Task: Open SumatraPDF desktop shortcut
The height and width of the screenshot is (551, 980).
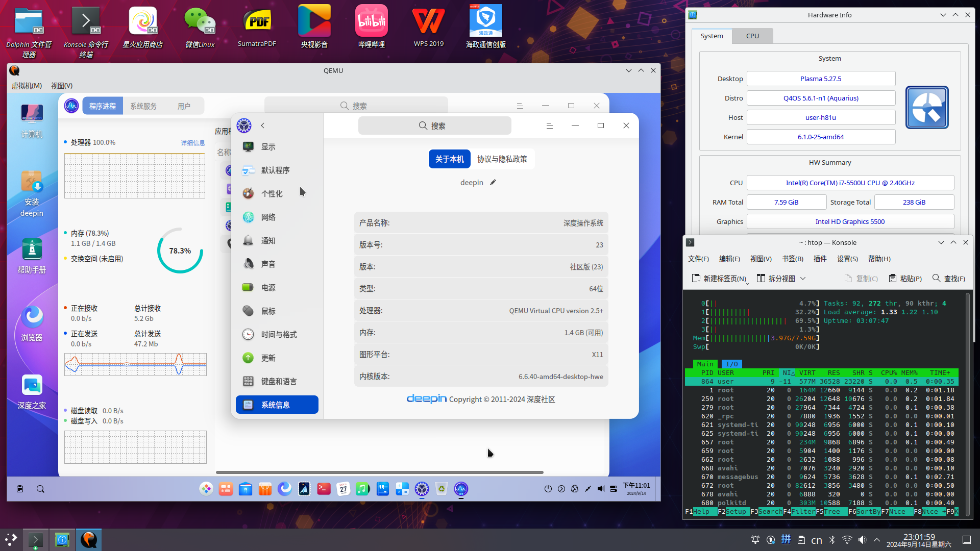Action: [257, 21]
